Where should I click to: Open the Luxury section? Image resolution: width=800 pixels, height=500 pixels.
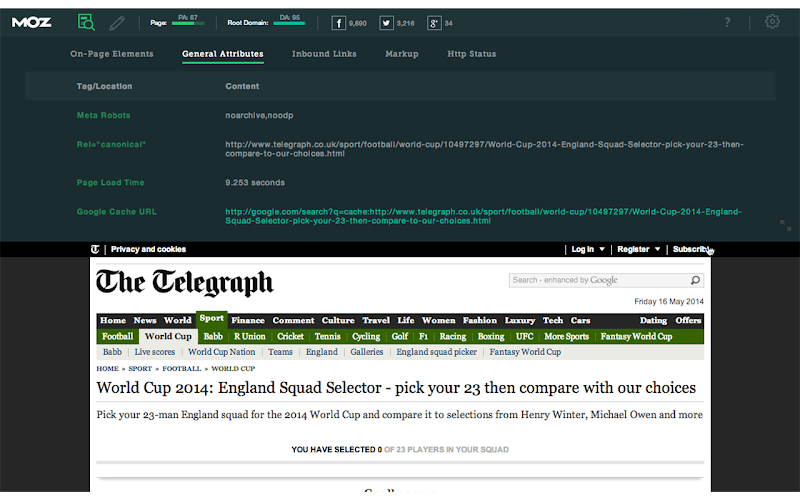[x=520, y=320]
